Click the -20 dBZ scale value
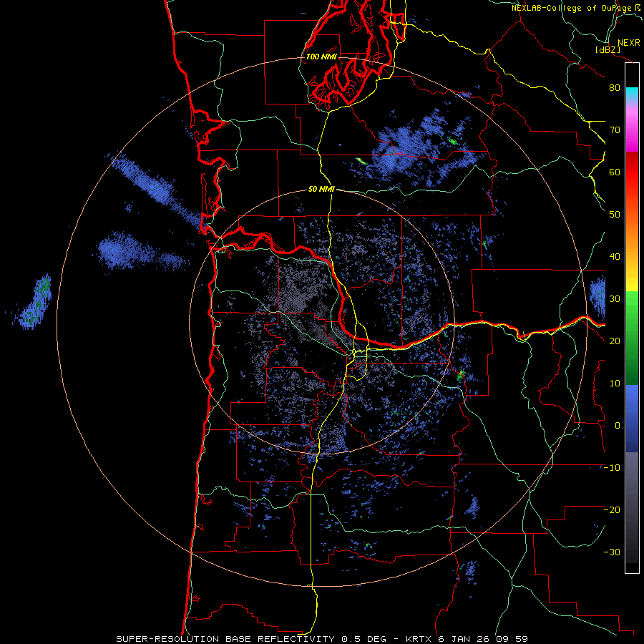Screen dimensions: 644x644 point(612,510)
